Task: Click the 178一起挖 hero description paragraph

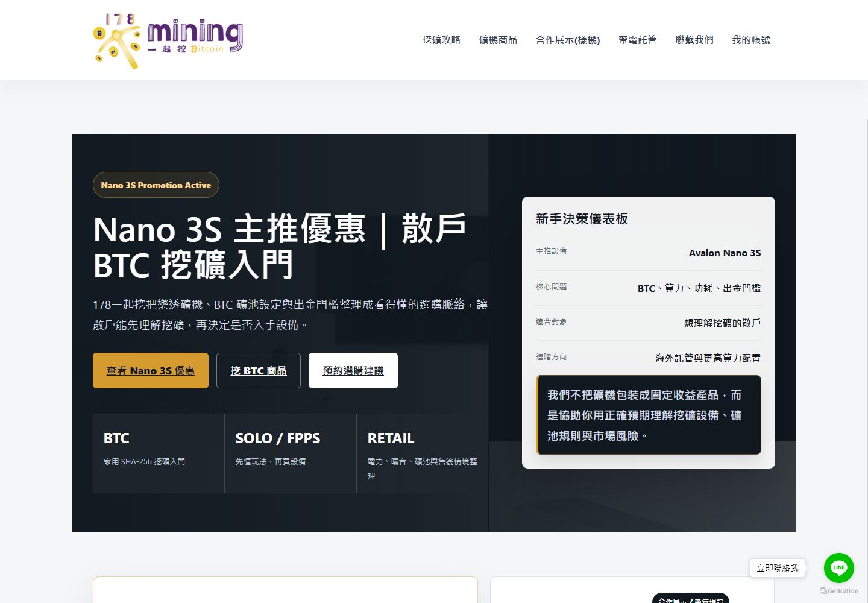Action: click(x=291, y=315)
